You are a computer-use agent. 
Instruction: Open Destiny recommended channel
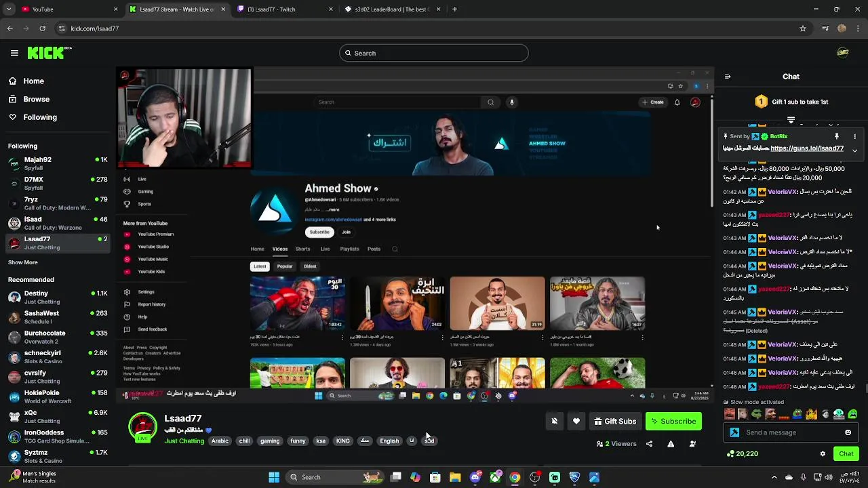[x=57, y=297]
